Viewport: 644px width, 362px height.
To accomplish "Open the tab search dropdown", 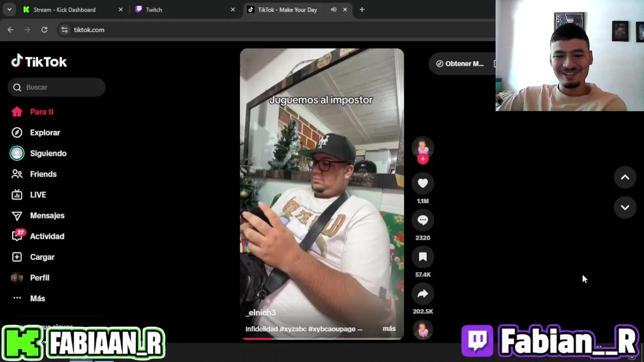I will 9,10.
